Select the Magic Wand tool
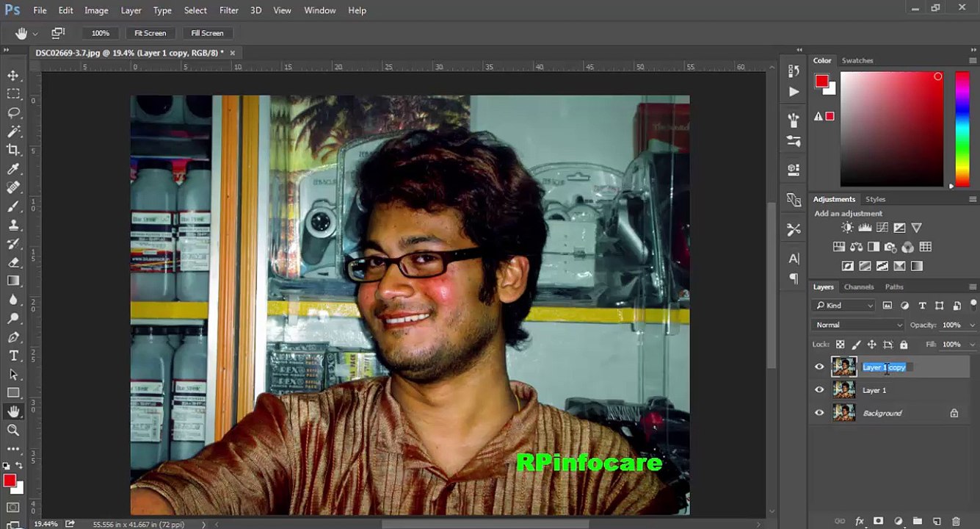This screenshot has width=980, height=529. (13, 132)
